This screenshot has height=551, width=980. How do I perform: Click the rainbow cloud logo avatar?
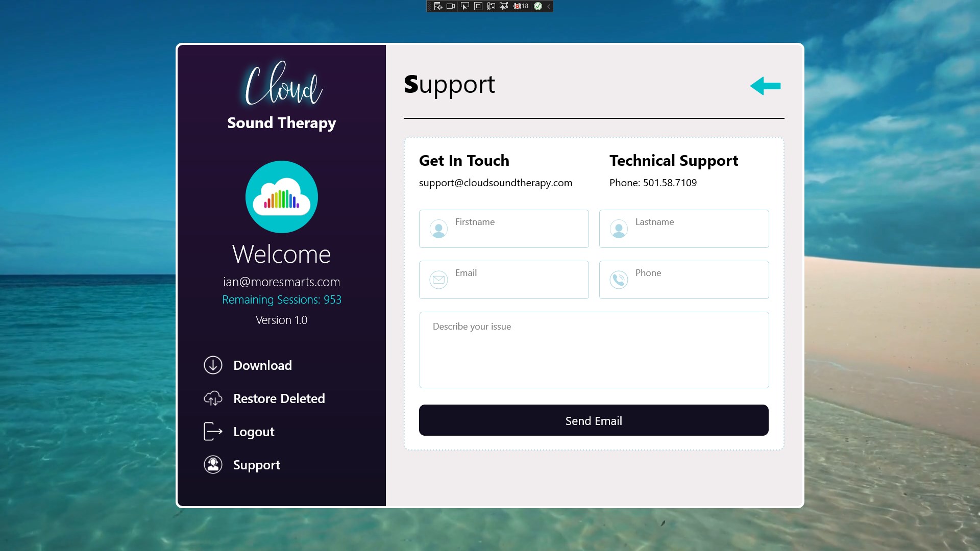[281, 197]
